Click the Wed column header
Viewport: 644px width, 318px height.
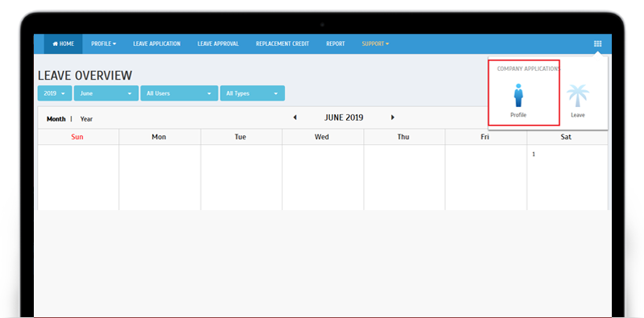pyautogui.click(x=321, y=137)
